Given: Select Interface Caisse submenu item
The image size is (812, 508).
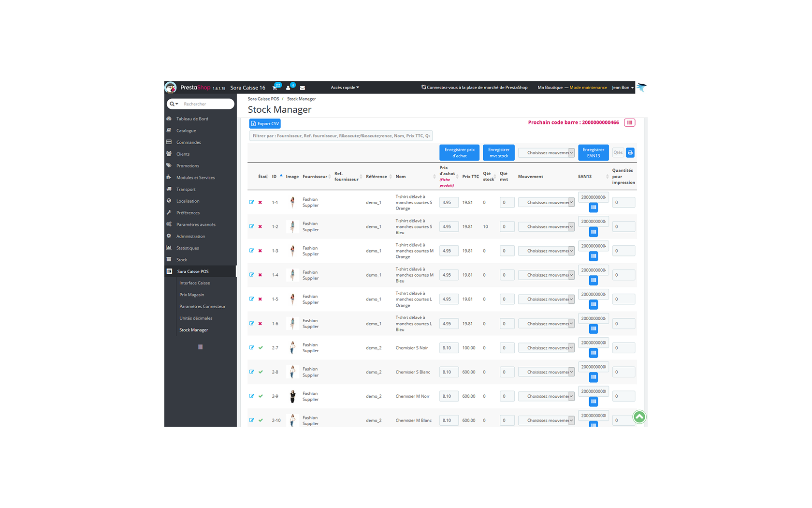Looking at the screenshot, I should pyautogui.click(x=194, y=283).
